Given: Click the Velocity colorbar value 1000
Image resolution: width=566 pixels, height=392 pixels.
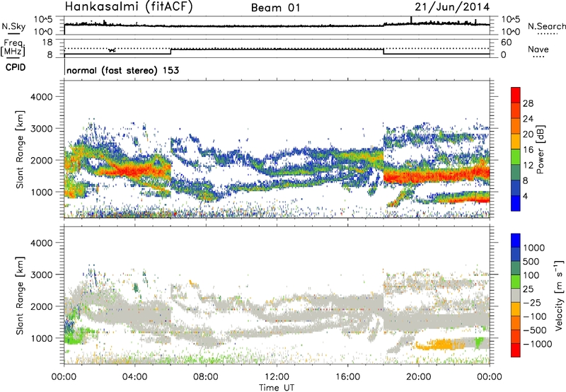Looking at the screenshot, I should [x=534, y=248].
